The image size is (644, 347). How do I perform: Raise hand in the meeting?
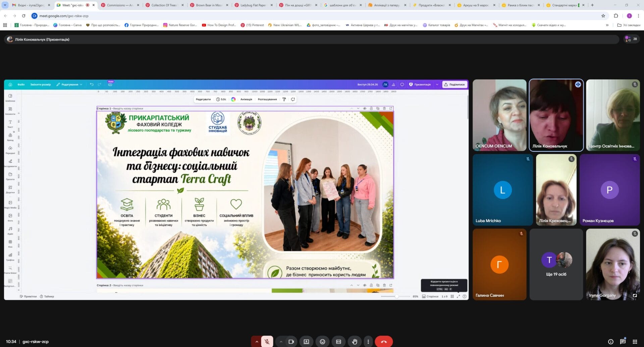pyautogui.click(x=355, y=341)
